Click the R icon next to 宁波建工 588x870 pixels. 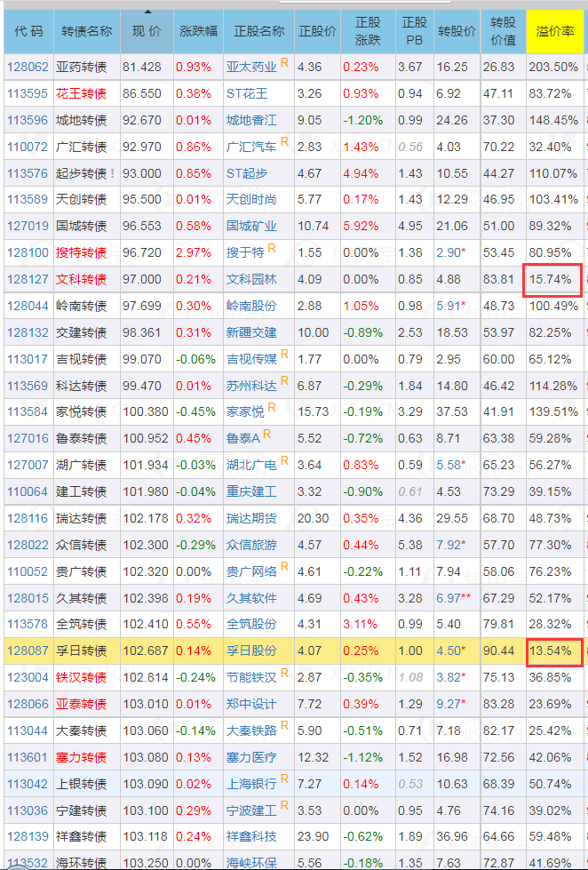284,806
